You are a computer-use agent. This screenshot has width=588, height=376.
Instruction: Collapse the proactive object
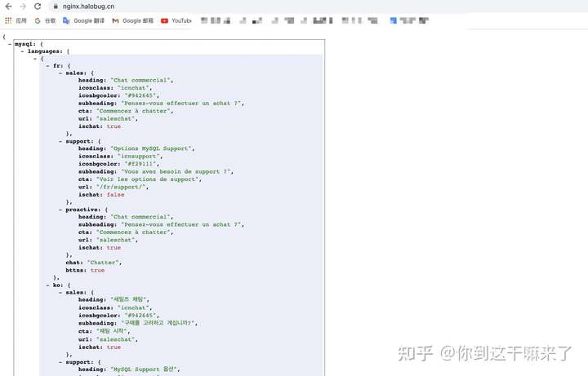pos(60,210)
